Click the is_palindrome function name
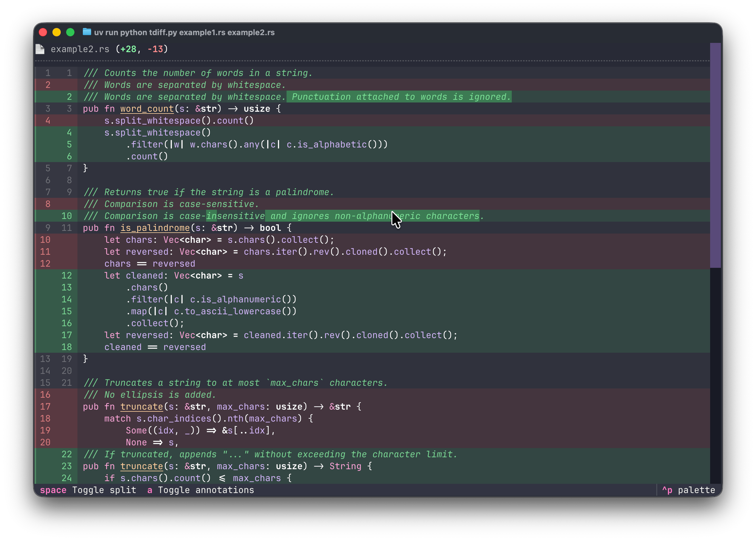Screen dimensions: 756x541 pyautogui.click(x=155, y=228)
